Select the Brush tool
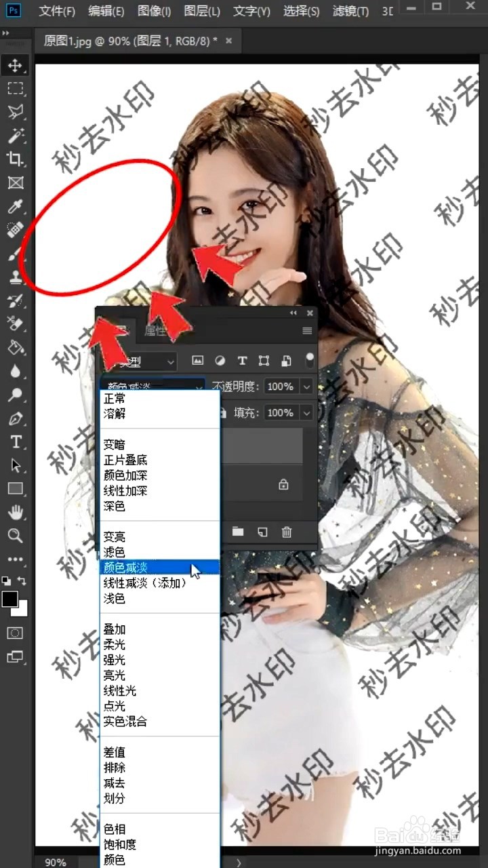This screenshot has width=488, height=868. (x=15, y=254)
